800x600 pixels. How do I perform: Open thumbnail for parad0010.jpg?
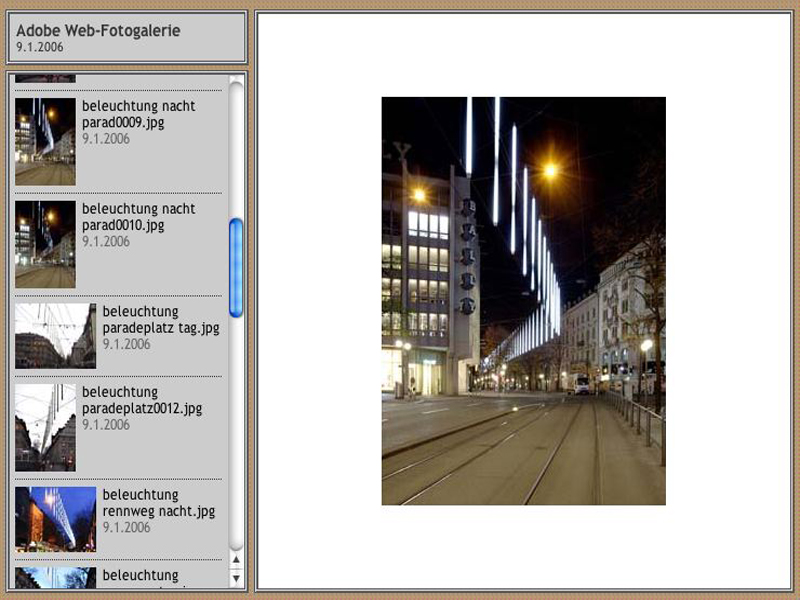[x=45, y=244]
